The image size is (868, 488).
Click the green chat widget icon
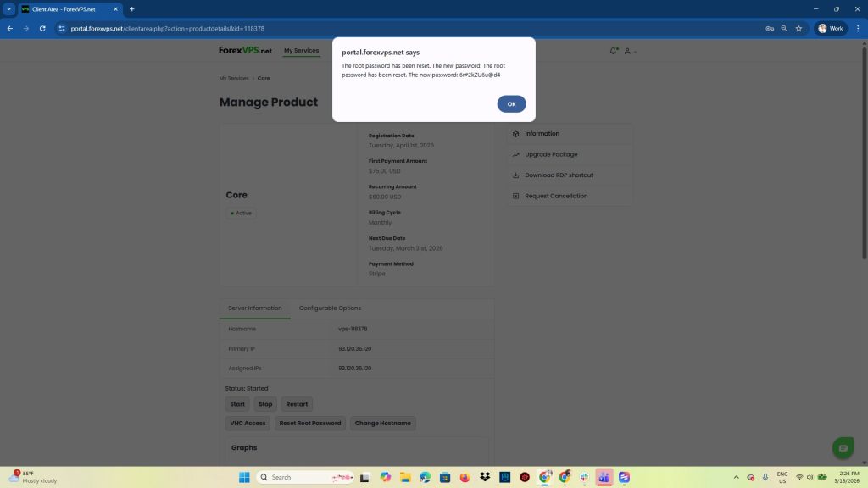click(x=842, y=448)
